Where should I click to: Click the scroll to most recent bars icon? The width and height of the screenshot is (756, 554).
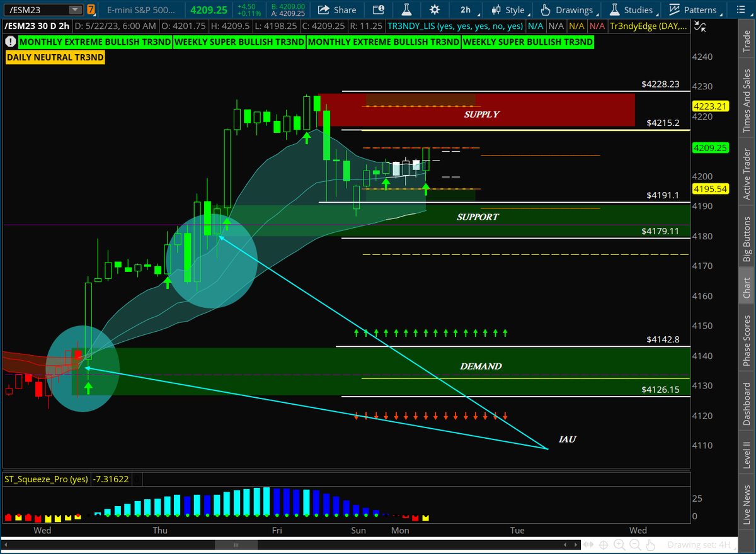tap(590, 545)
